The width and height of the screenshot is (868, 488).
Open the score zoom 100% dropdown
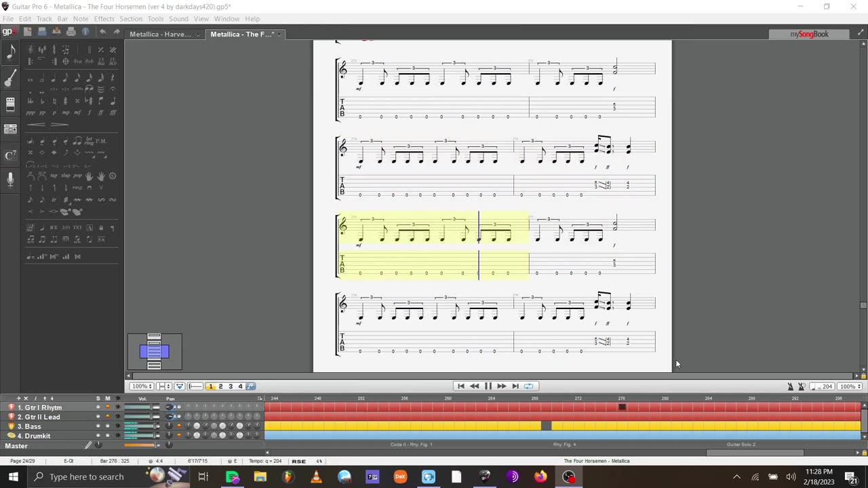tap(142, 386)
